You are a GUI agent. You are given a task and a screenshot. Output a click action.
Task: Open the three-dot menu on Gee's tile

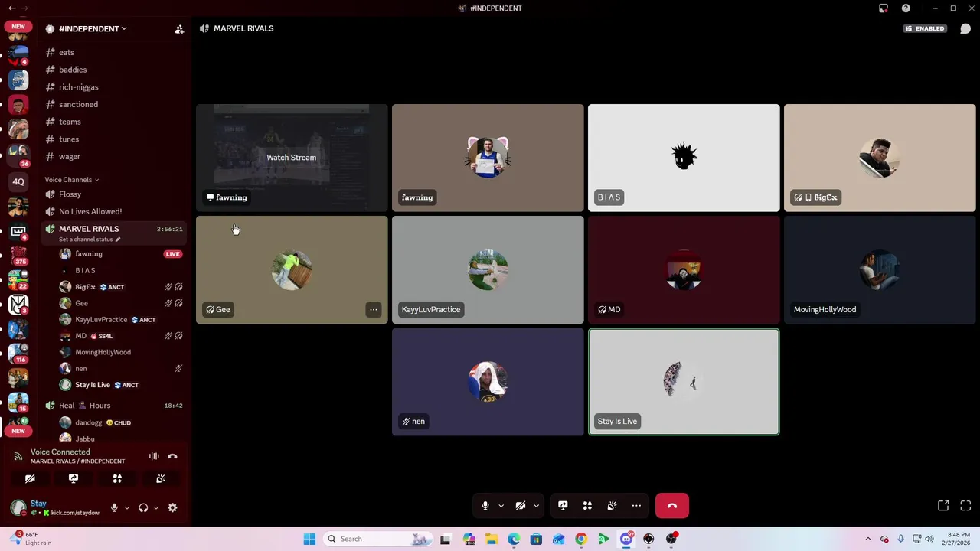point(373,310)
